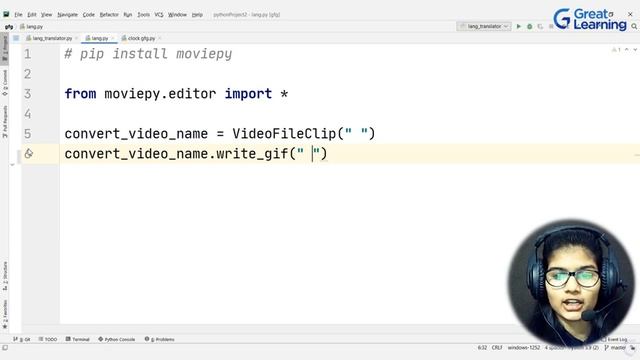
Task: Open the TODO tool window
Action: (48, 339)
